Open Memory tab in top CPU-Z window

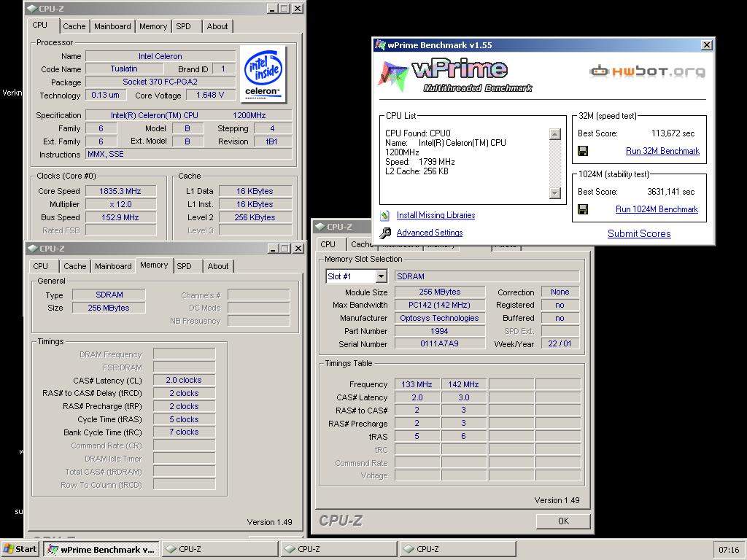pos(153,26)
